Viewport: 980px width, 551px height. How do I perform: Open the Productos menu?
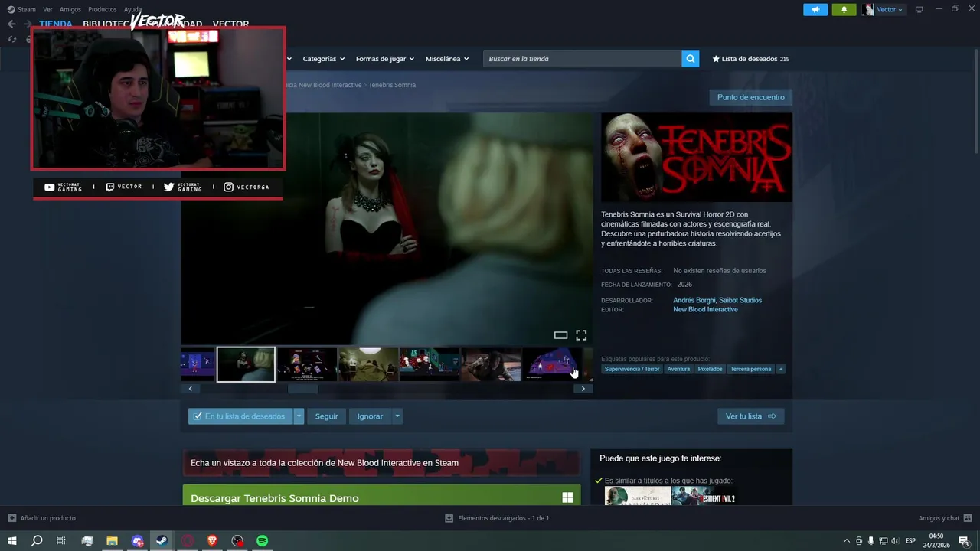[103, 9]
